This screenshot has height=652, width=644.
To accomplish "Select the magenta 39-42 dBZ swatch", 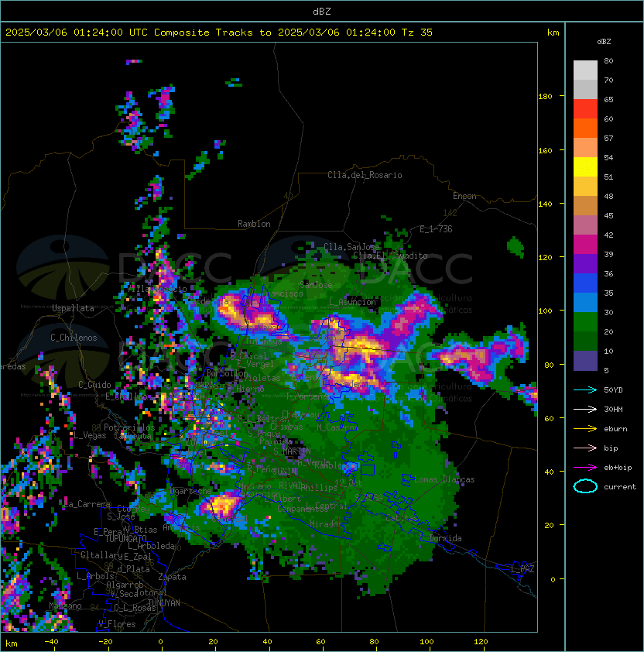I will point(585,245).
